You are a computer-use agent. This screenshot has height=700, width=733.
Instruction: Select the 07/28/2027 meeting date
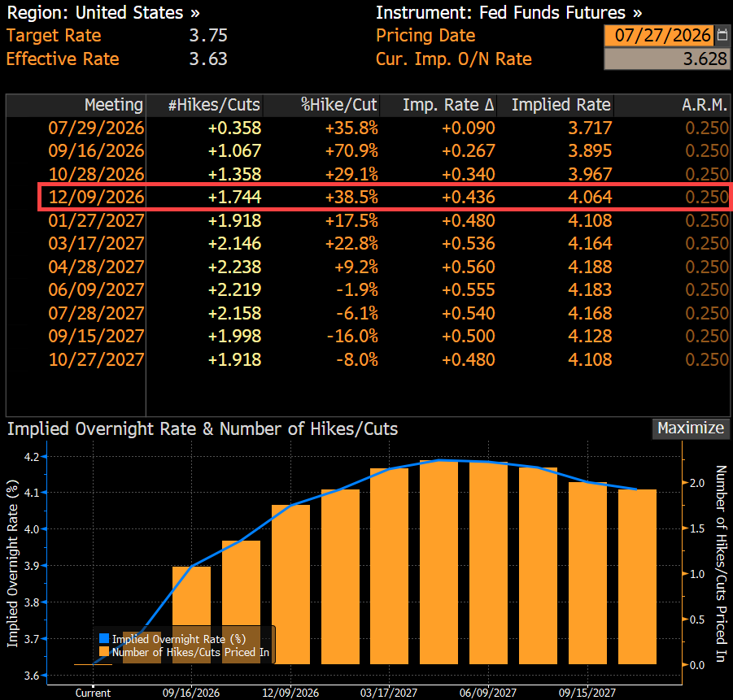(96, 313)
